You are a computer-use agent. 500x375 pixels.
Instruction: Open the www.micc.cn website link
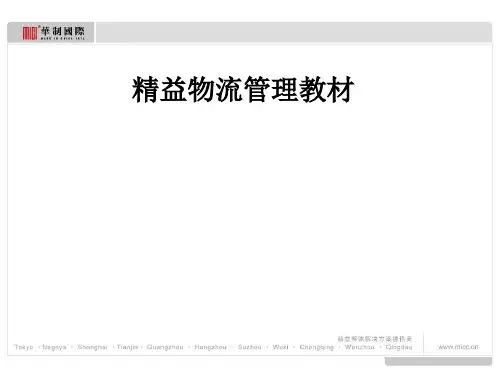(x=458, y=347)
